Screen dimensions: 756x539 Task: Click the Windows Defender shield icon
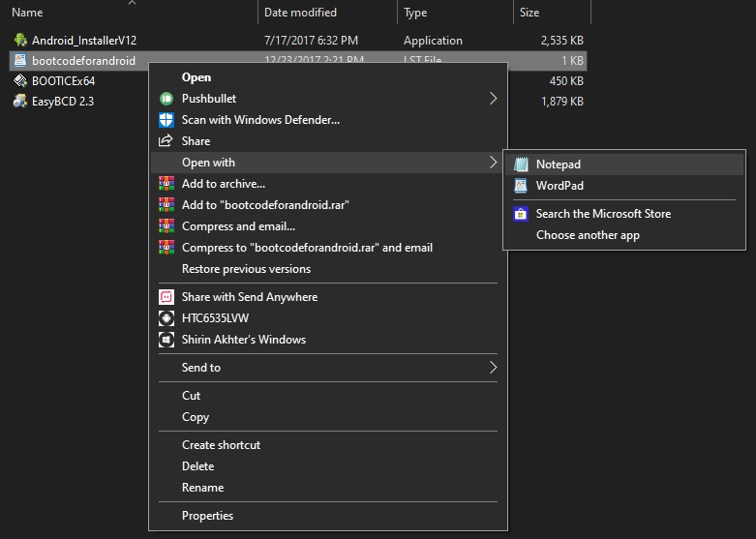pyautogui.click(x=166, y=120)
